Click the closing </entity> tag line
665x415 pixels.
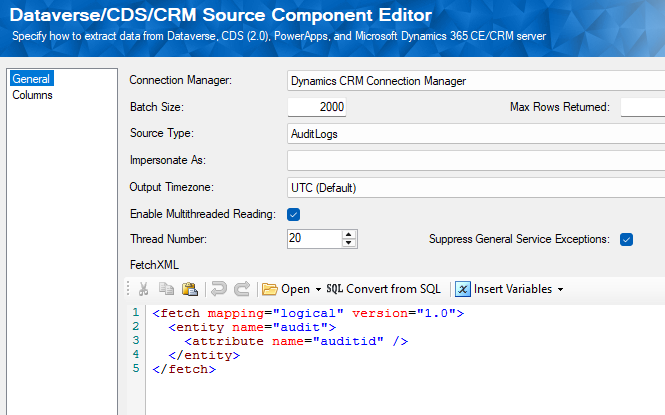point(204,355)
